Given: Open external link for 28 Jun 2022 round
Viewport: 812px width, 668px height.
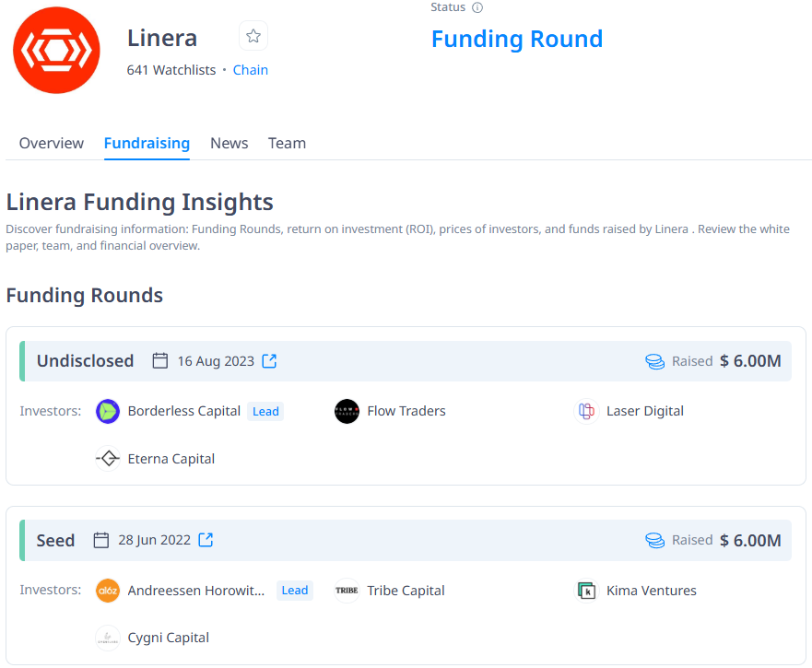Looking at the screenshot, I should [x=206, y=540].
